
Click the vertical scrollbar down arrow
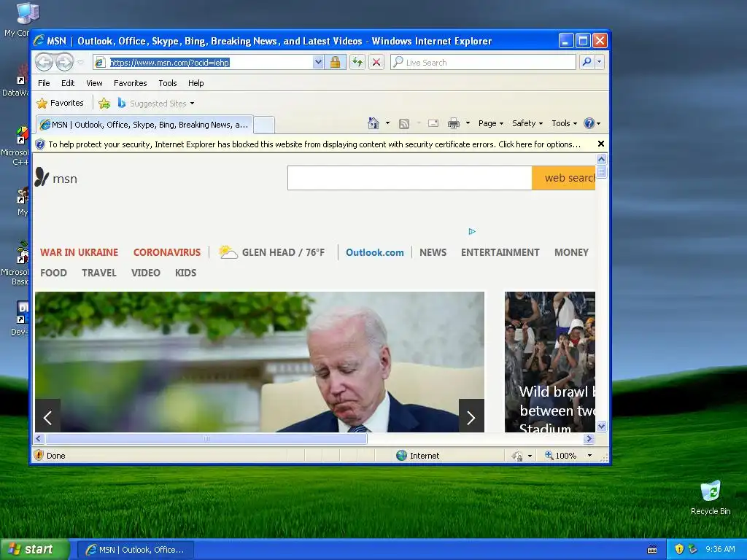point(601,426)
